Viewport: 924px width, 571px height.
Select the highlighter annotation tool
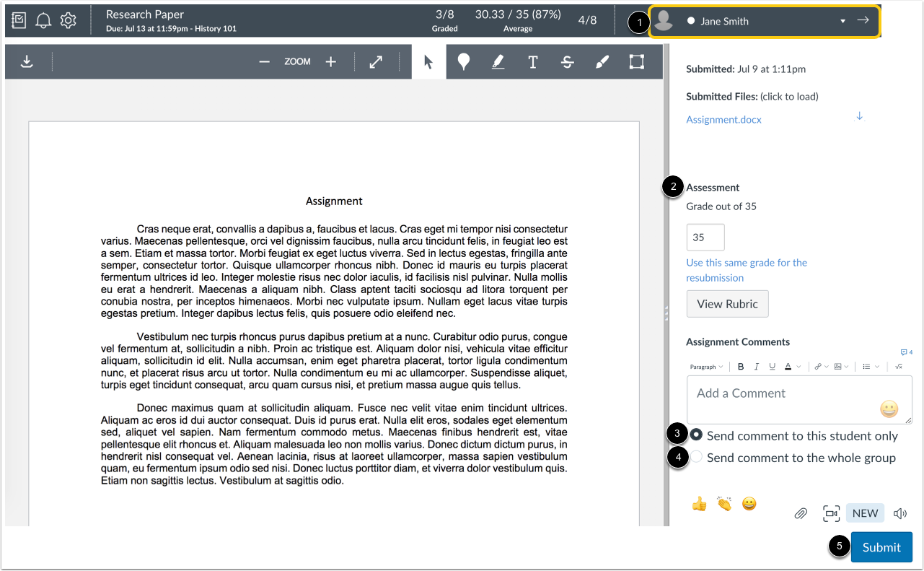point(498,61)
